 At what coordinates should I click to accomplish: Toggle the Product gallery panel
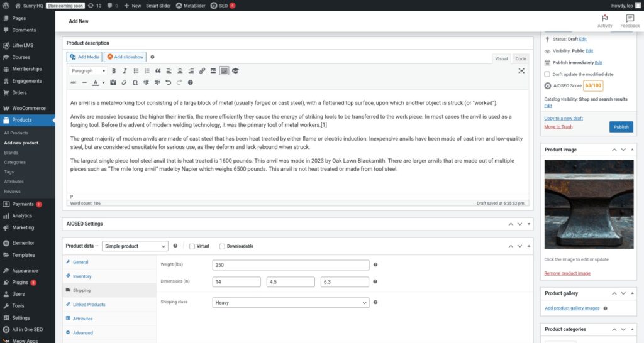coord(633,293)
